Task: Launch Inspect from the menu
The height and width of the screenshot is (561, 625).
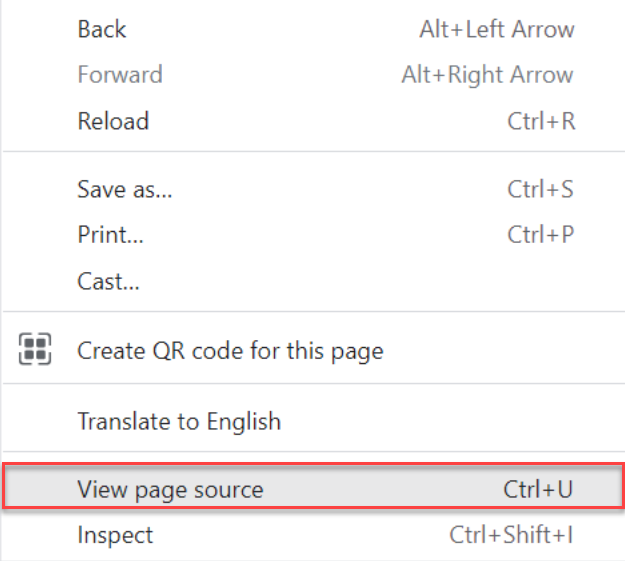Action: tap(313, 534)
